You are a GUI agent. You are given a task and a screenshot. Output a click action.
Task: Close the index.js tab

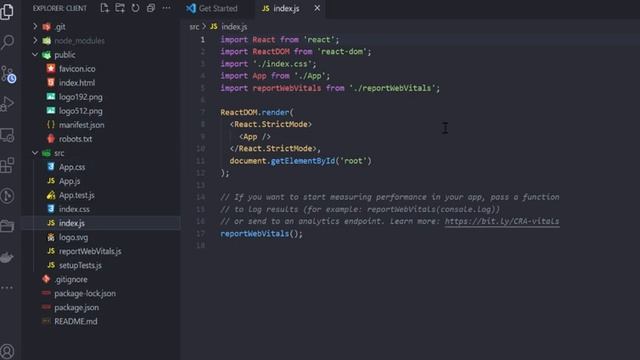(317, 8)
